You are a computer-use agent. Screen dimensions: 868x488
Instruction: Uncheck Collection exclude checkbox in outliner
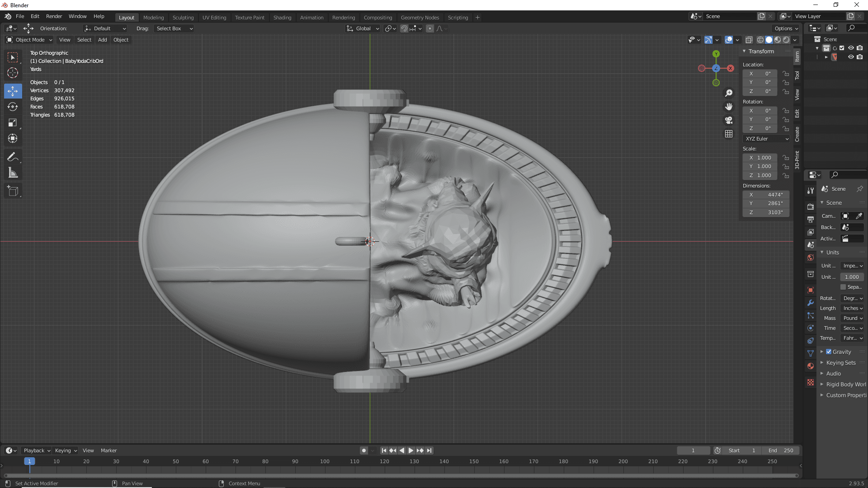point(842,48)
